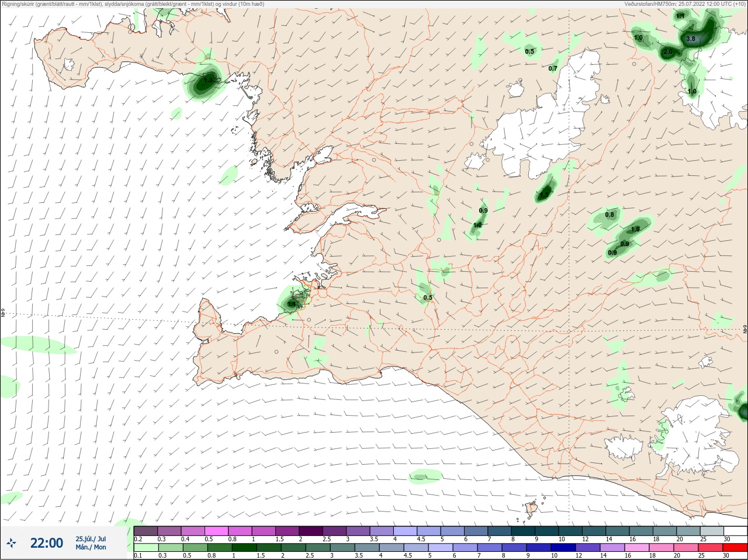
Task: Click the bright red end swatch in the lower rain legend
Action: pyautogui.click(x=735, y=548)
